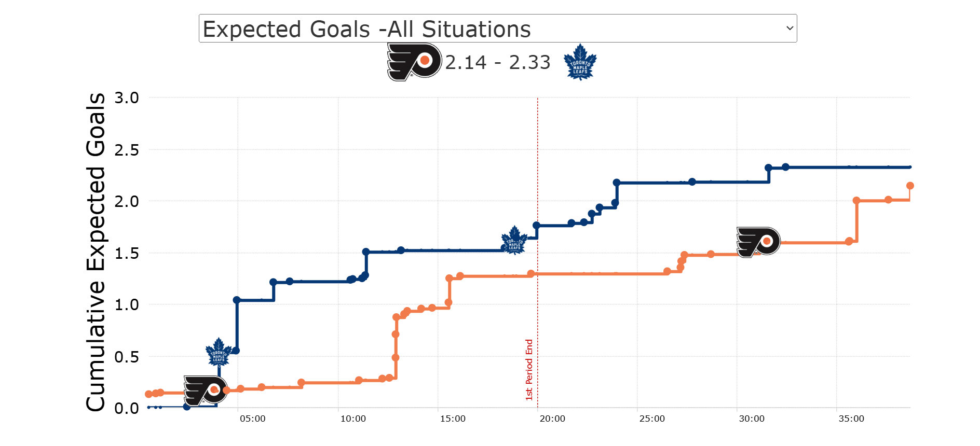This screenshot has width=980, height=446.
Task: Click the 20:00 x-axis tick label
Action: click(x=552, y=419)
